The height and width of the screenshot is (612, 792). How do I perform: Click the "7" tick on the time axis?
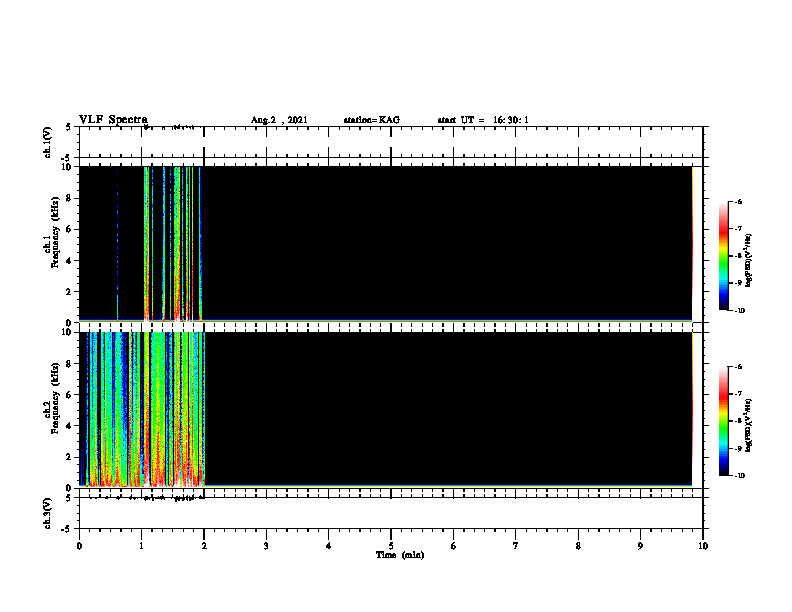pyautogui.click(x=516, y=546)
